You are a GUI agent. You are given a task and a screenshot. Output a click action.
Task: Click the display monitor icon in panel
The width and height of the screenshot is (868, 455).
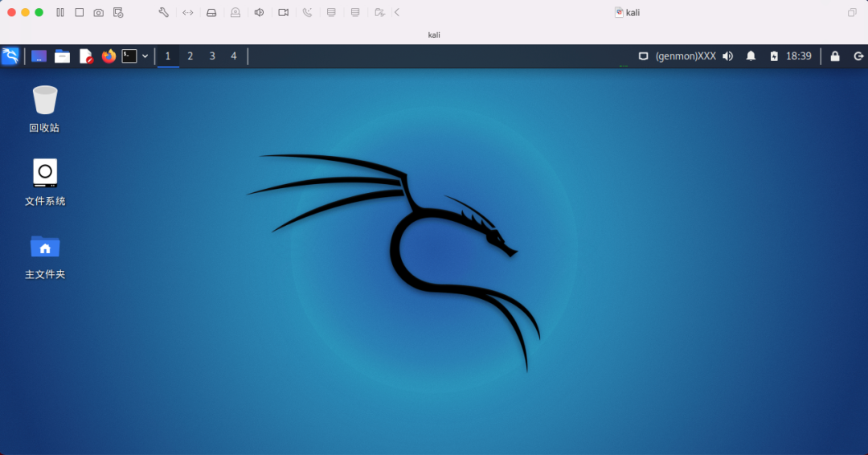click(643, 56)
